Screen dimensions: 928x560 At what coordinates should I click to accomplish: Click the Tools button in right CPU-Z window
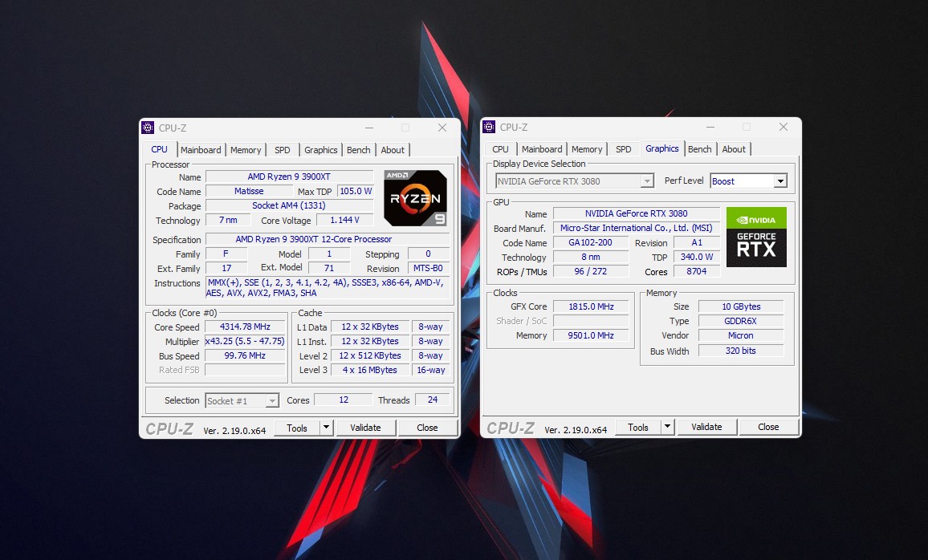coord(638,427)
